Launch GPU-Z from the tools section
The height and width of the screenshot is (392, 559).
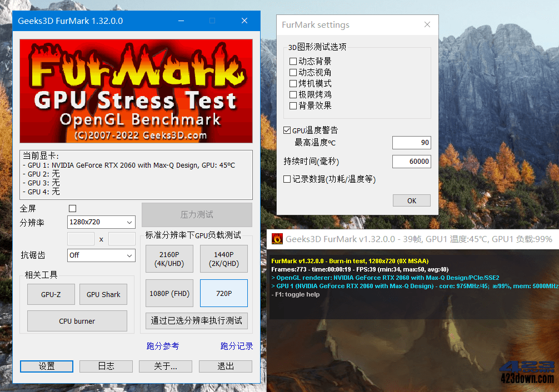(51, 294)
